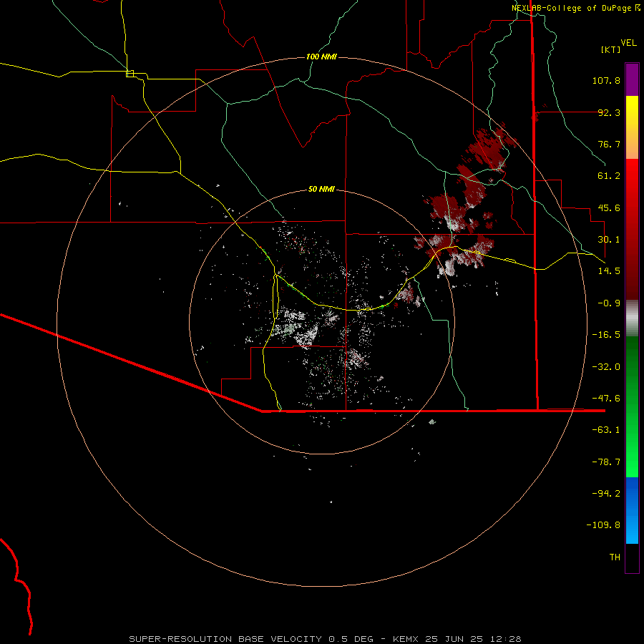Click the 107.8 velocity scale value

point(606,80)
